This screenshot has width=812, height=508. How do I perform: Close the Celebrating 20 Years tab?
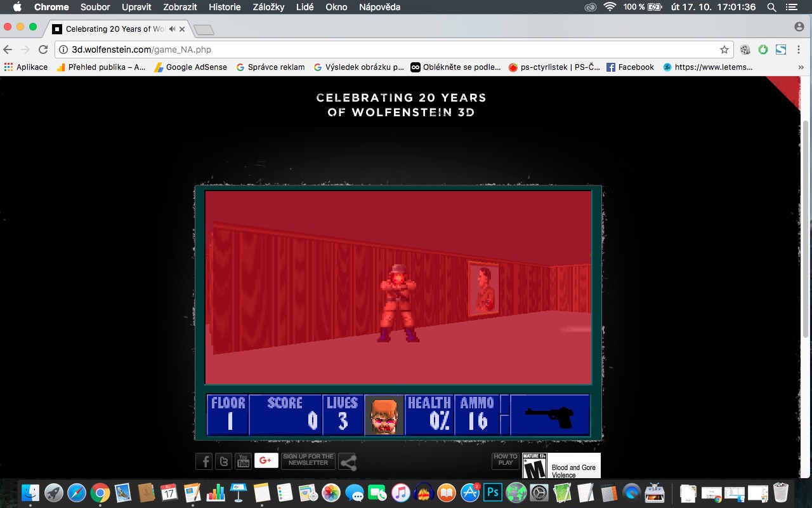[x=183, y=29]
